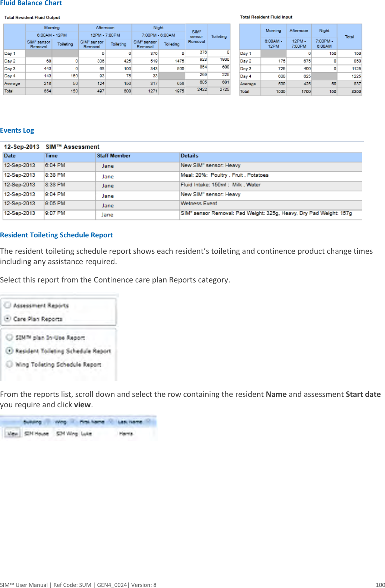Click the 'Afternoon' header in Fluid Input table

[x=299, y=31]
